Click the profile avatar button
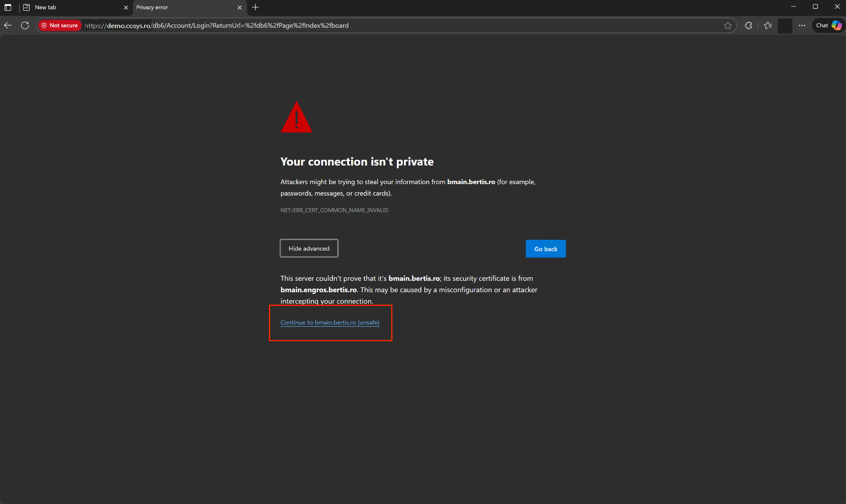Screen dimensions: 846x504 tap(785, 26)
